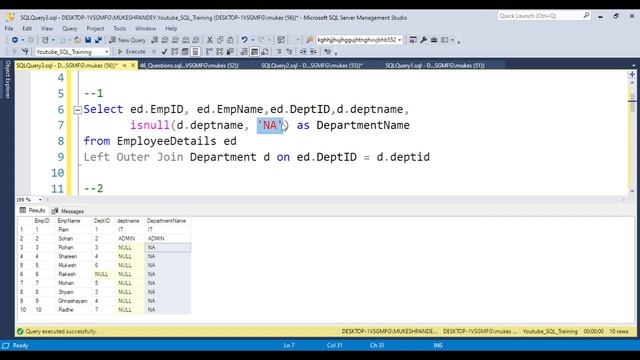This screenshot has width=640, height=360.
Task: Switch to the 46 Questions.sql tab
Action: click(x=189, y=65)
